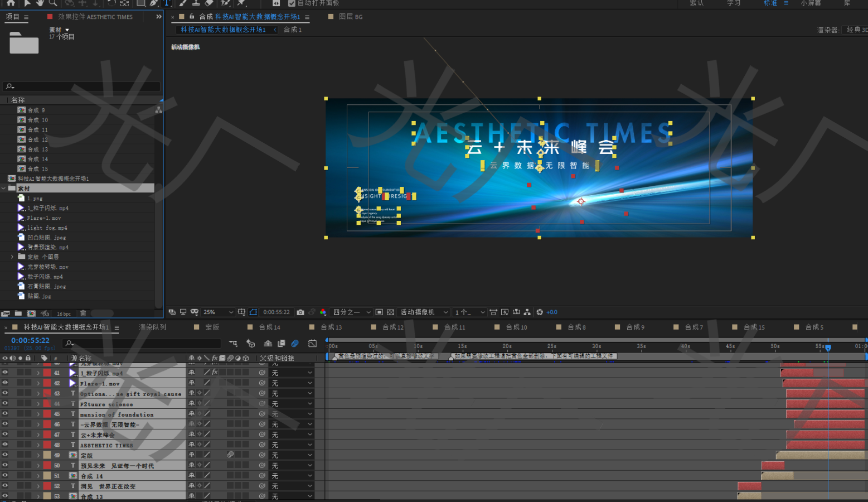The image size is (868, 502).
Task: Take a snapshot with the camera icon
Action: click(x=300, y=312)
